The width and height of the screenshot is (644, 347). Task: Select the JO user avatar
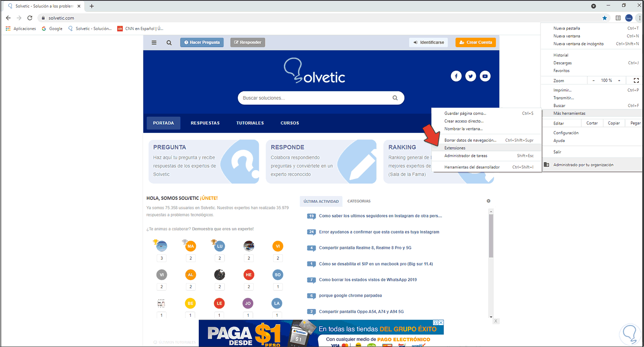coord(249,303)
